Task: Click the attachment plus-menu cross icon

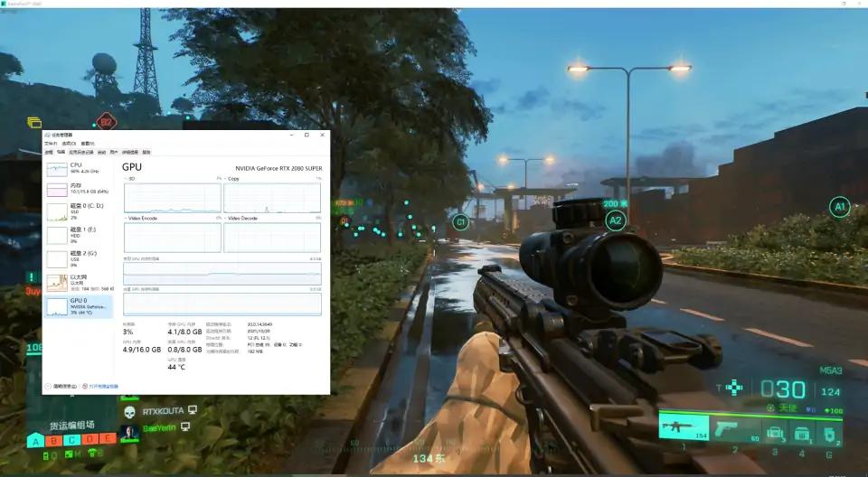Action: [734, 388]
